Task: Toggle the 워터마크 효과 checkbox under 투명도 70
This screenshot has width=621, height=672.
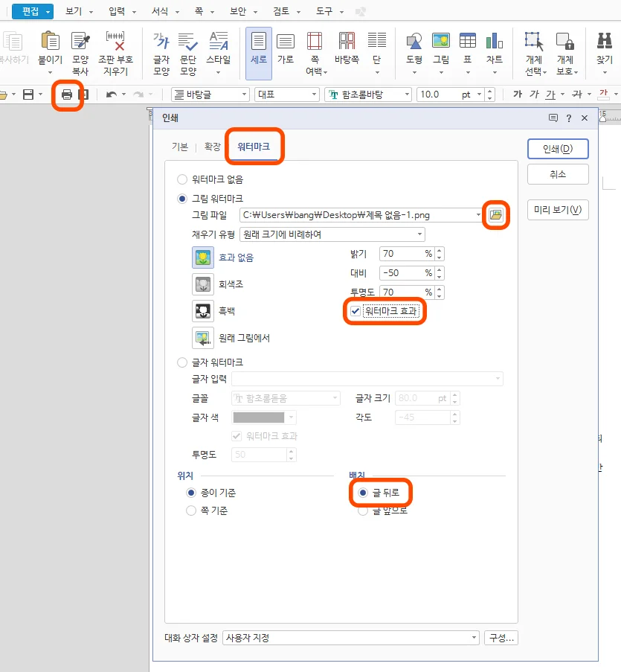Action: (355, 311)
